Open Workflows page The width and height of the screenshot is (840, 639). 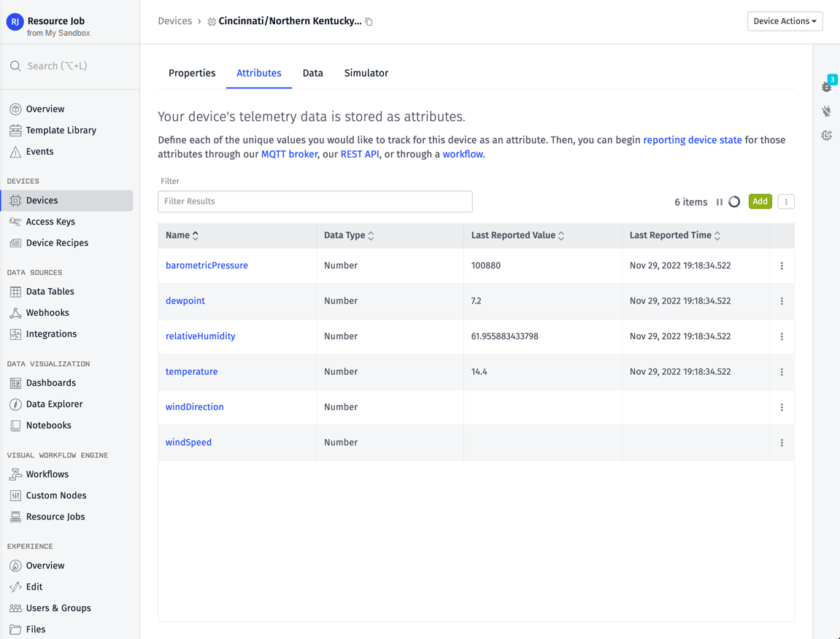[x=47, y=474]
